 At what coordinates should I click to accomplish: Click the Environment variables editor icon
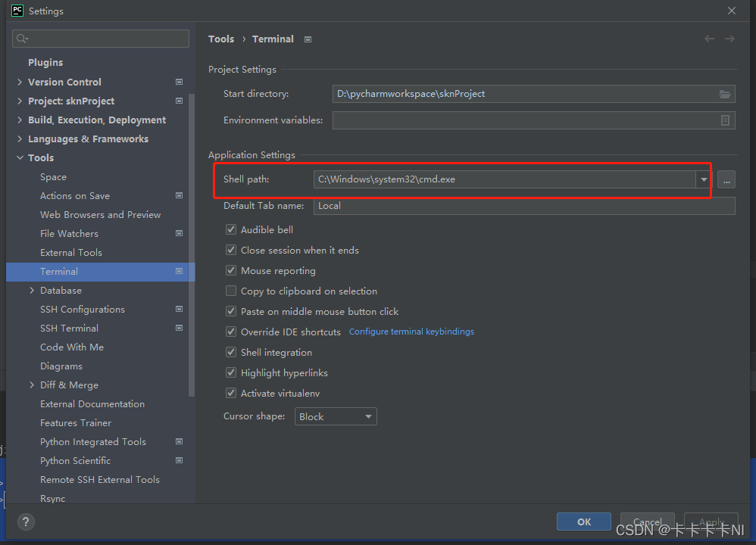(725, 120)
